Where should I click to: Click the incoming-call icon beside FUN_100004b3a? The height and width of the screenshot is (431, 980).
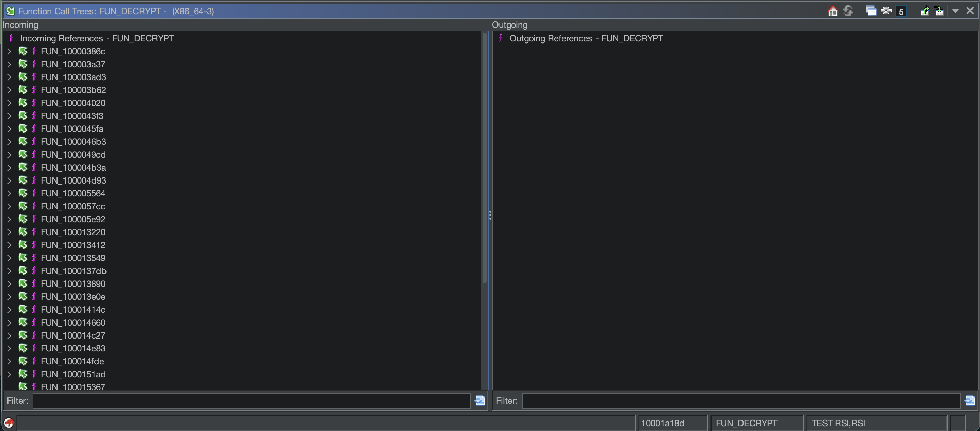tap(23, 167)
